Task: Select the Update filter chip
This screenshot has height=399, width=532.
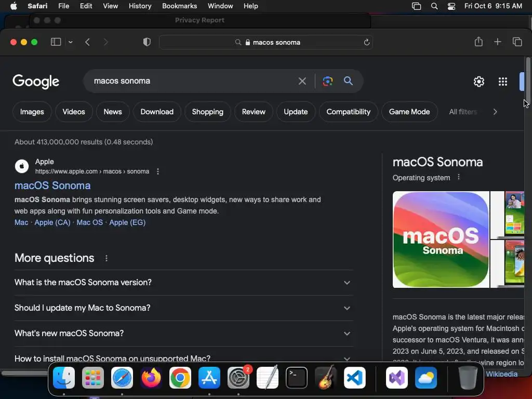Action: pos(296,112)
